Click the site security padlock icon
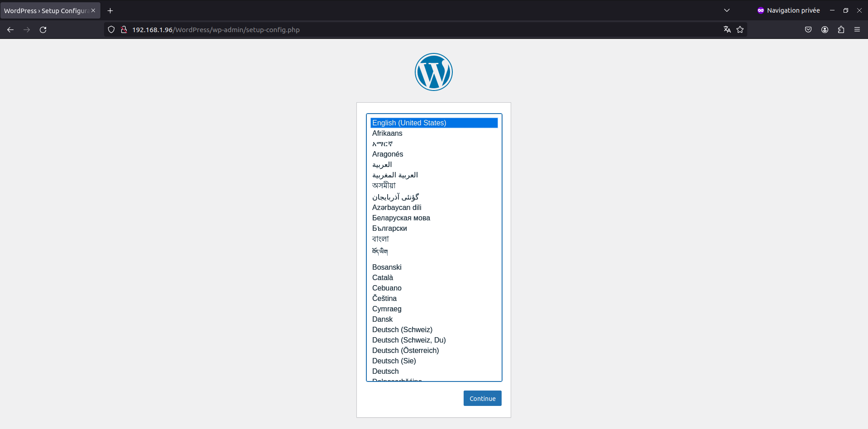The width and height of the screenshot is (868, 429). click(123, 29)
